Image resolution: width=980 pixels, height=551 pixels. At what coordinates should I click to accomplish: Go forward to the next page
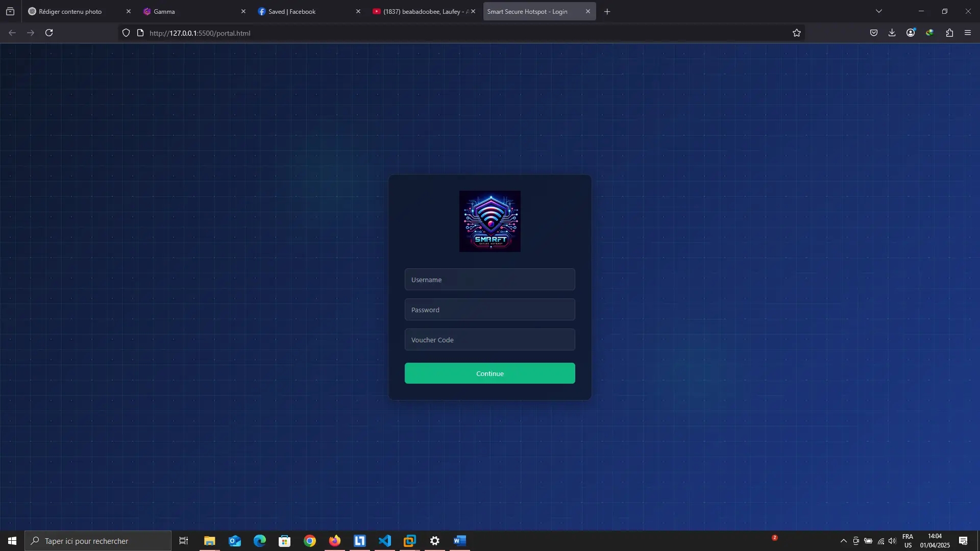point(31,33)
